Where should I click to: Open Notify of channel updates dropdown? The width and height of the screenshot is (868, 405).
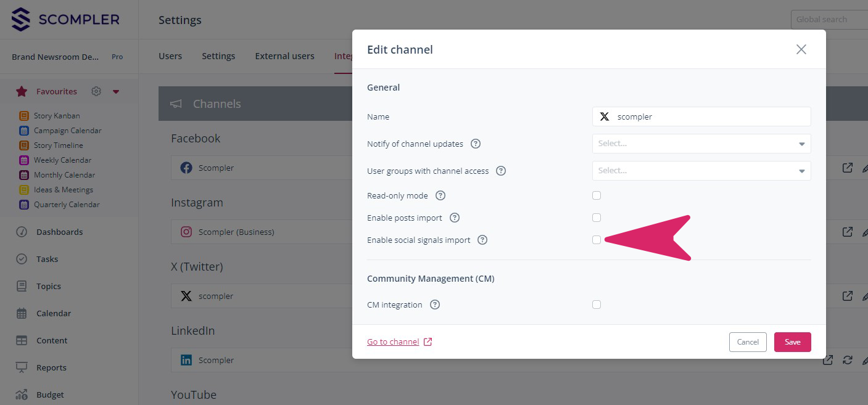[701, 144]
